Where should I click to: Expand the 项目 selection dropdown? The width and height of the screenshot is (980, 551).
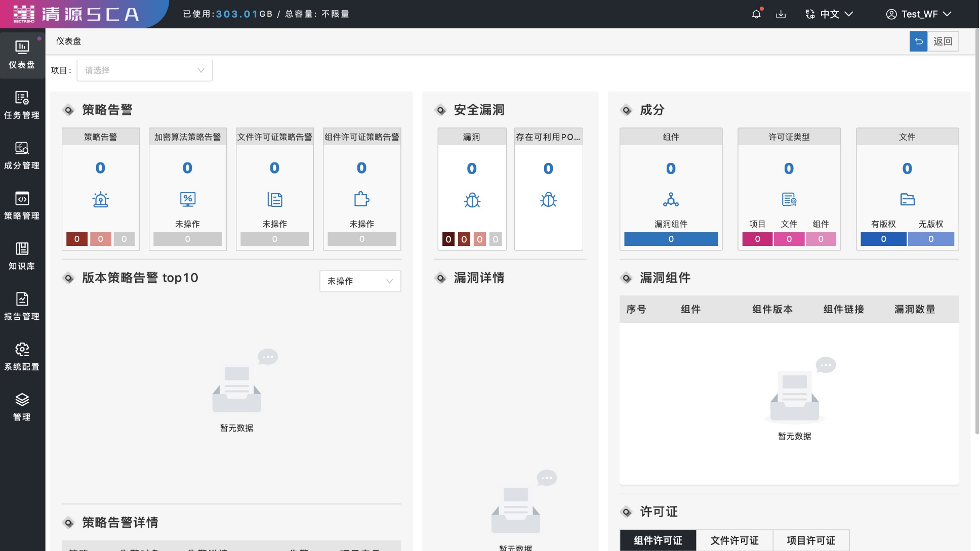[x=145, y=70]
